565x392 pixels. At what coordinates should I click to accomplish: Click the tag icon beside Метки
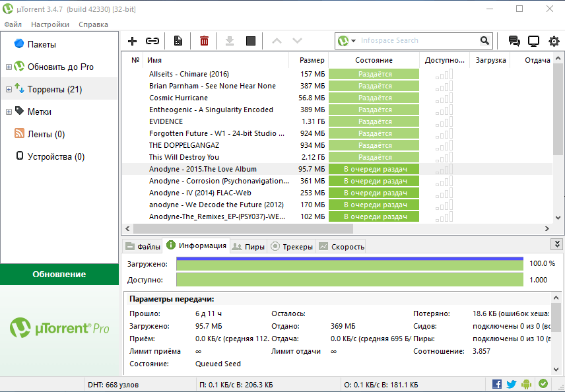(x=19, y=111)
